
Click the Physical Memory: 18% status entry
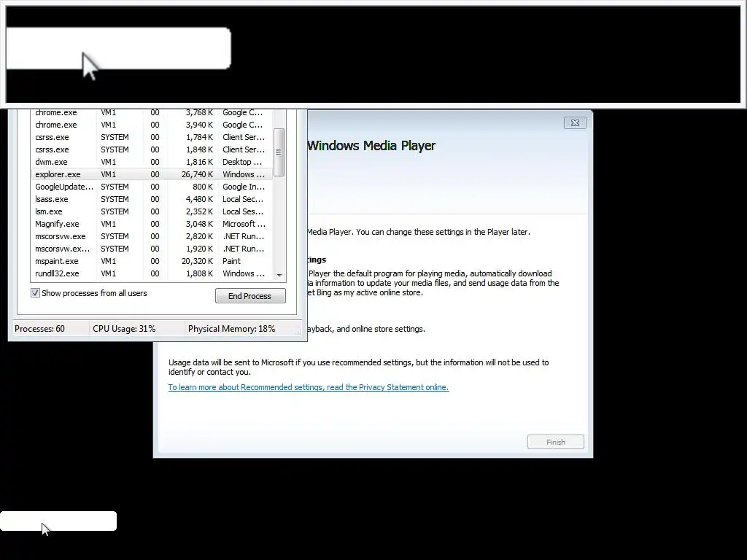click(231, 329)
